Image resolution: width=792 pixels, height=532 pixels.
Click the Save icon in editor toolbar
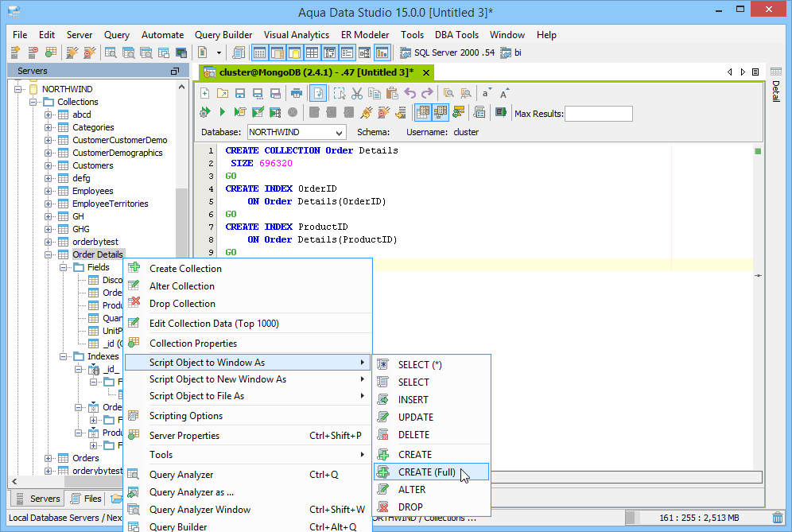pyautogui.click(x=240, y=93)
